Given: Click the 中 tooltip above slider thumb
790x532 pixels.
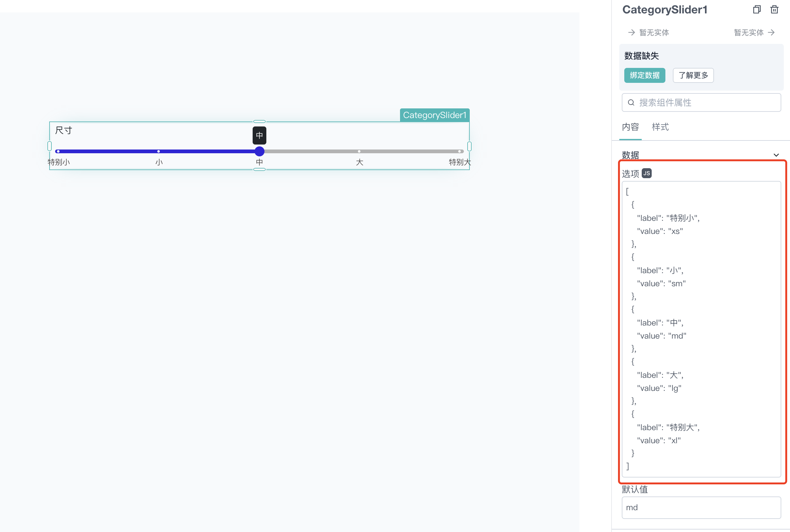Looking at the screenshot, I should coord(259,135).
